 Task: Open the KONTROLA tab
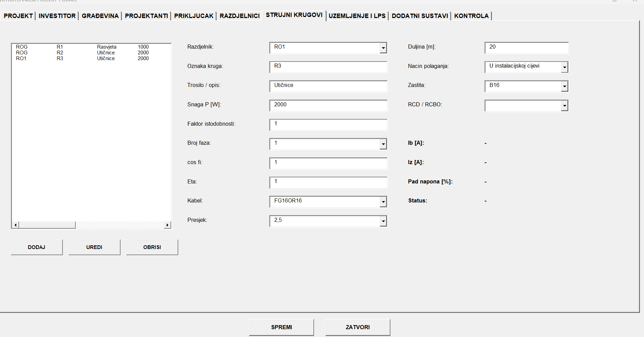471,16
